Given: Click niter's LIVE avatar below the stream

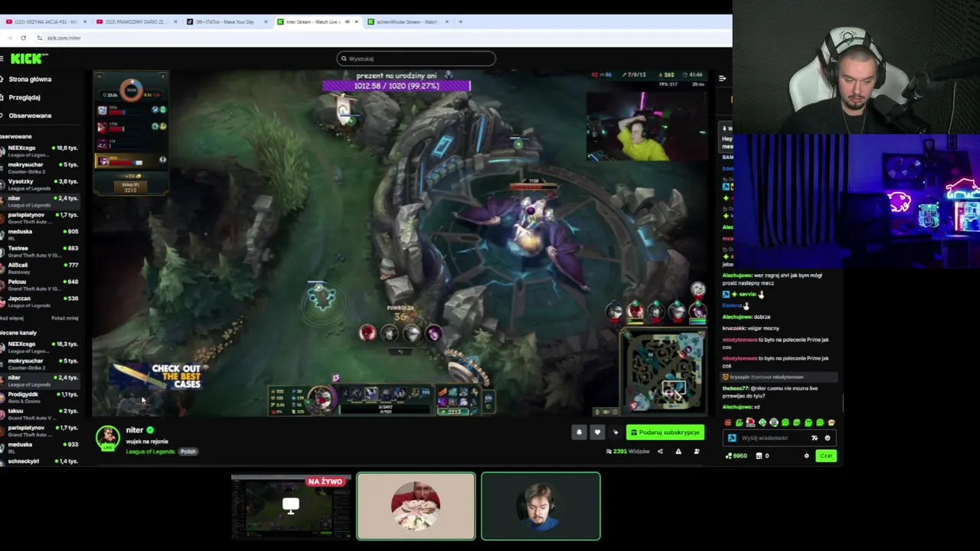Looking at the screenshot, I should click(x=108, y=437).
